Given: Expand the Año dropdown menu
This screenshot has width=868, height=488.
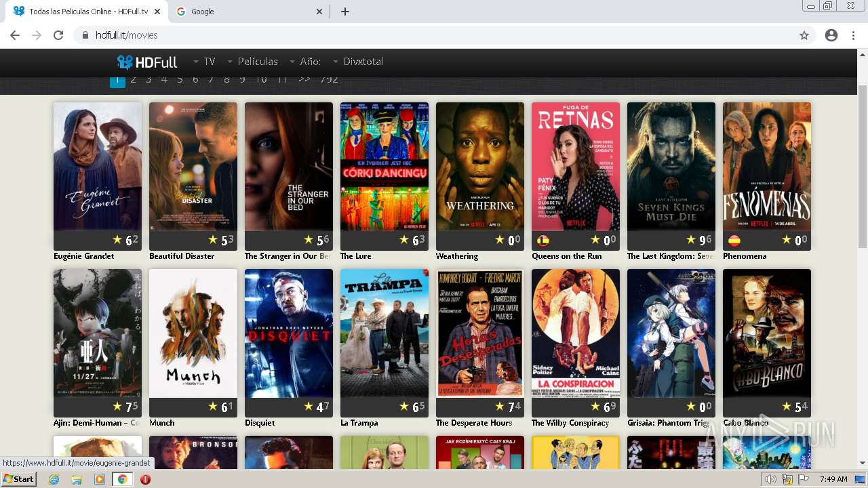Looking at the screenshot, I should point(305,62).
